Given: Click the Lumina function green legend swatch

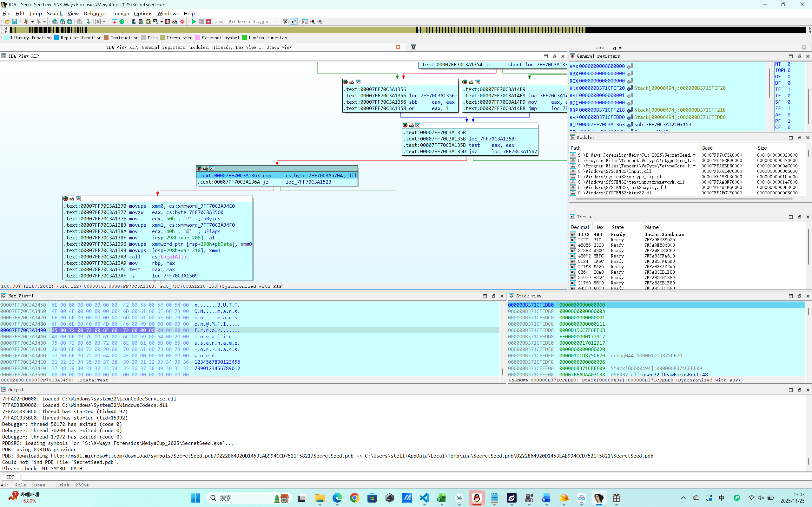Looking at the screenshot, I should [244, 37].
